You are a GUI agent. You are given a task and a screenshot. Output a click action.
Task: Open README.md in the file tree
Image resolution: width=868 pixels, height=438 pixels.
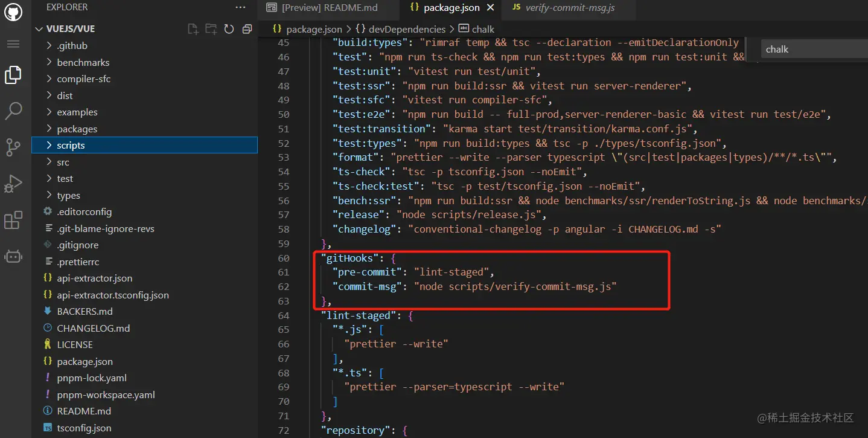tap(144, 411)
